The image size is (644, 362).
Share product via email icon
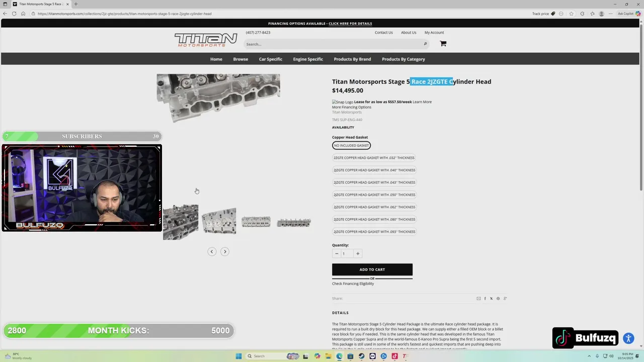pyautogui.click(x=478, y=299)
